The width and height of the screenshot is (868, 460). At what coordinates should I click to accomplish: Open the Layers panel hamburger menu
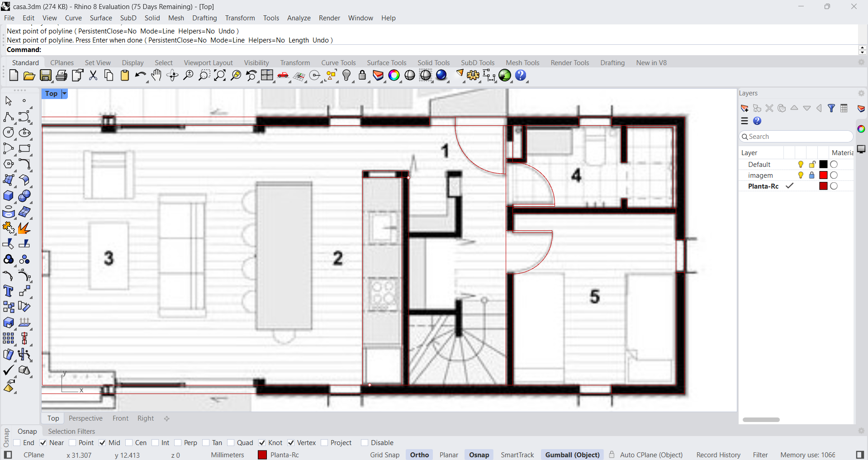point(745,121)
